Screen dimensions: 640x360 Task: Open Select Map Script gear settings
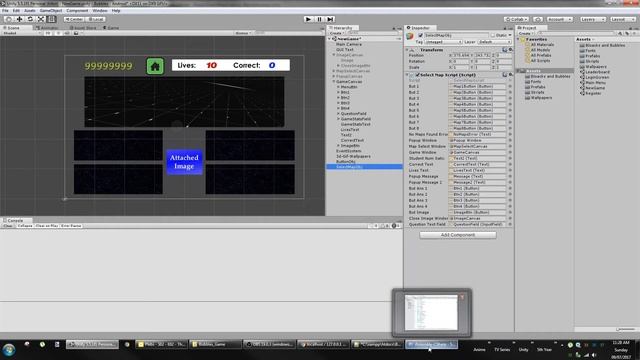[x=511, y=75]
